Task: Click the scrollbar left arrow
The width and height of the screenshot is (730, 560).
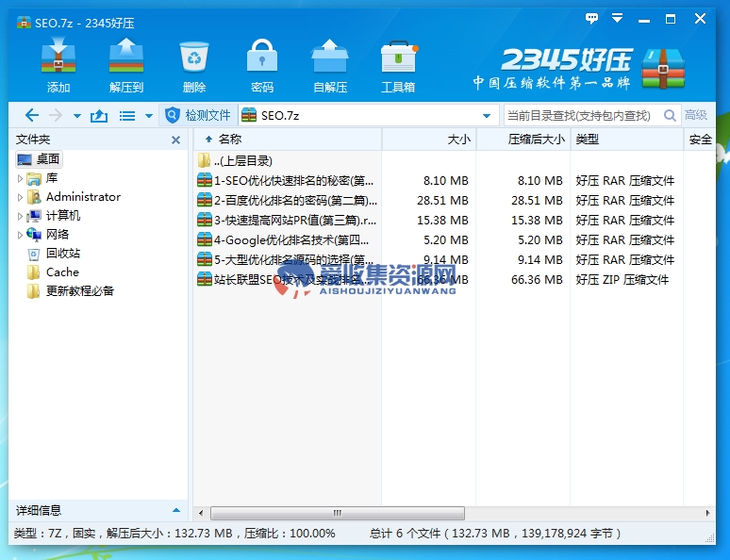Action: tap(201, 514)
